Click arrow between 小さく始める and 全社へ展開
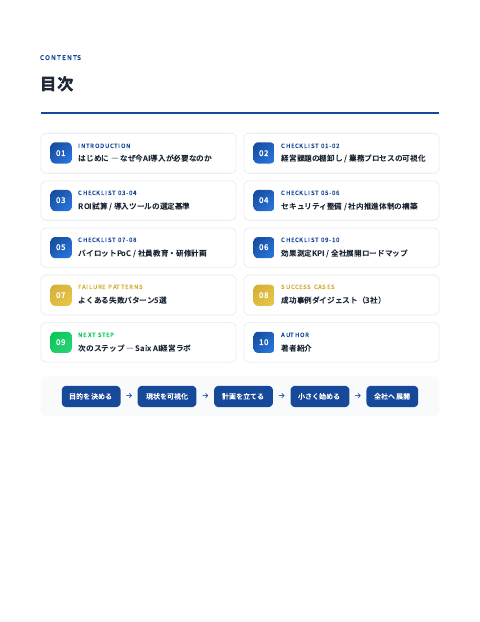480x622 pixels. pyautogui.click(x=358, y=396)
